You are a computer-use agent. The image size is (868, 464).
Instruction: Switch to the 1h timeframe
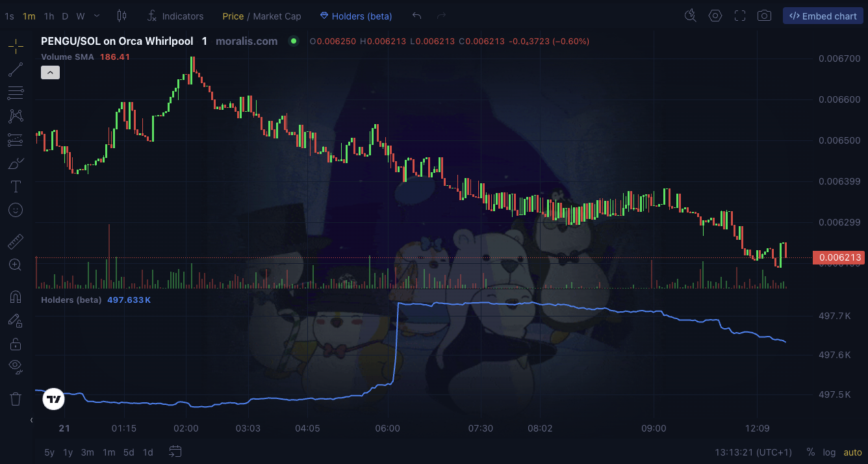[x=49, y=16]
